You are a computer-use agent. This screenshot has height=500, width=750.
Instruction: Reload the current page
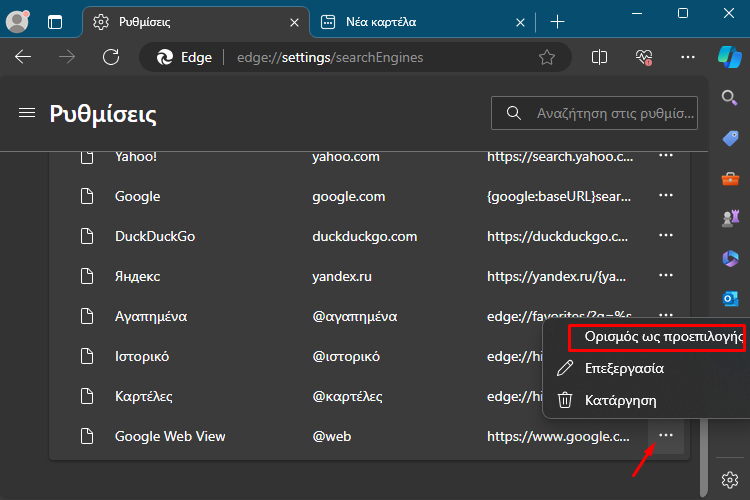click(111, 57)
